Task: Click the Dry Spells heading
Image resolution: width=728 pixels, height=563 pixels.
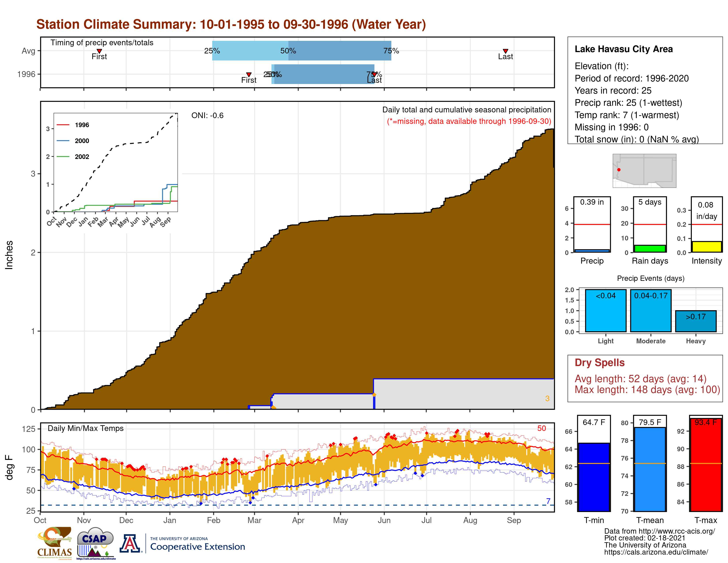Action: tap(599, 363)
